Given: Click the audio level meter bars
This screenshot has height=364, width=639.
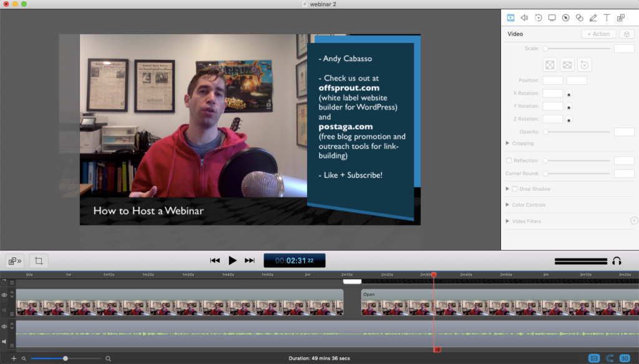Looking at the screenshot, I should [x=581, y=261].
